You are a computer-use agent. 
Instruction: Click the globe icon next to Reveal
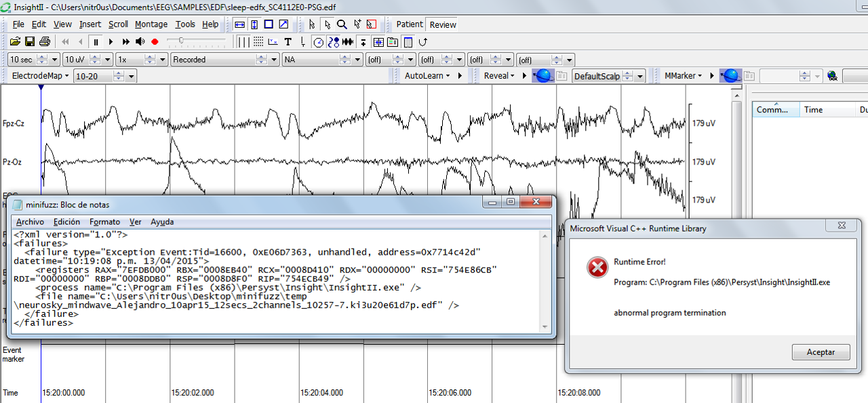[544, 76]
